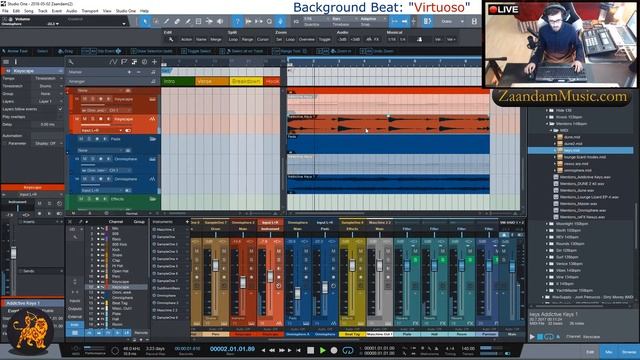Click the add instrument plus icon
Viewport: 640px width, 360px height.
187,222
